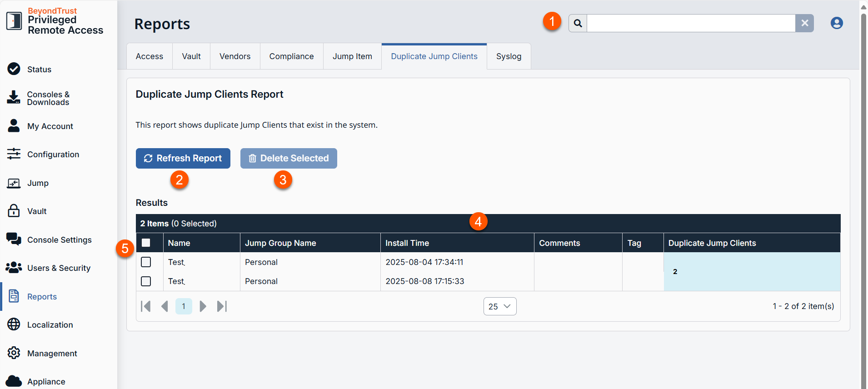
Task: Switch to the Vendors tab
Action: pos(235,56)
